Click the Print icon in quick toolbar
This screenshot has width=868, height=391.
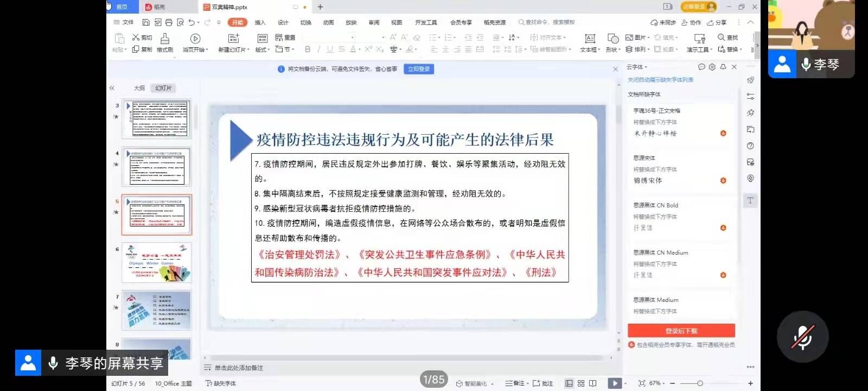click(169, 22)
